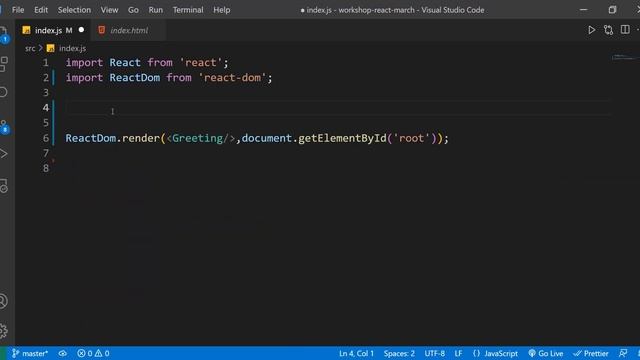The width and height of the screenshot is (640, 360).
Task: Click ReactDom identifier on line 2
Action: 135,78
